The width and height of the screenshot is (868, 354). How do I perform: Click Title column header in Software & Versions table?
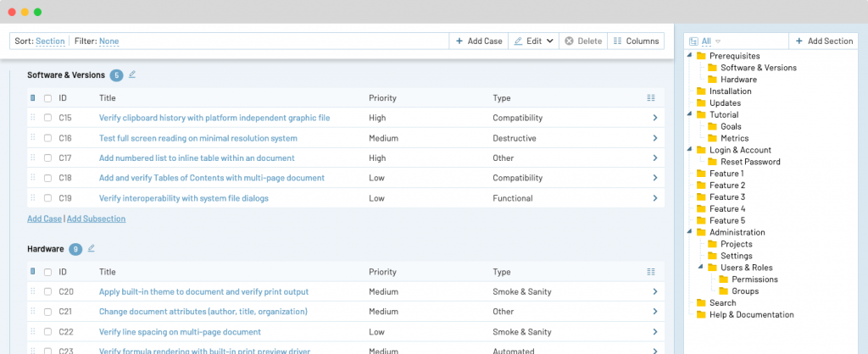(x=108, y=98)
